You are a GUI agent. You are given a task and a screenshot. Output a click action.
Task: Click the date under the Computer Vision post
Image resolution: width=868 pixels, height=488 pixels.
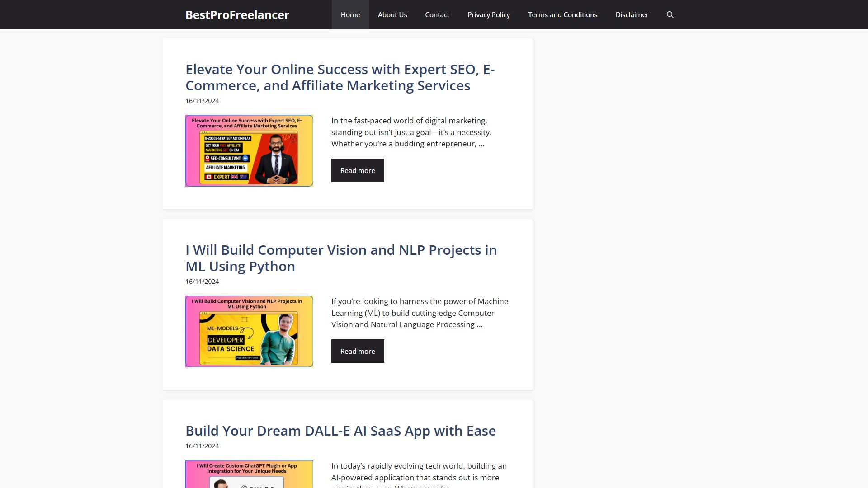202,282
